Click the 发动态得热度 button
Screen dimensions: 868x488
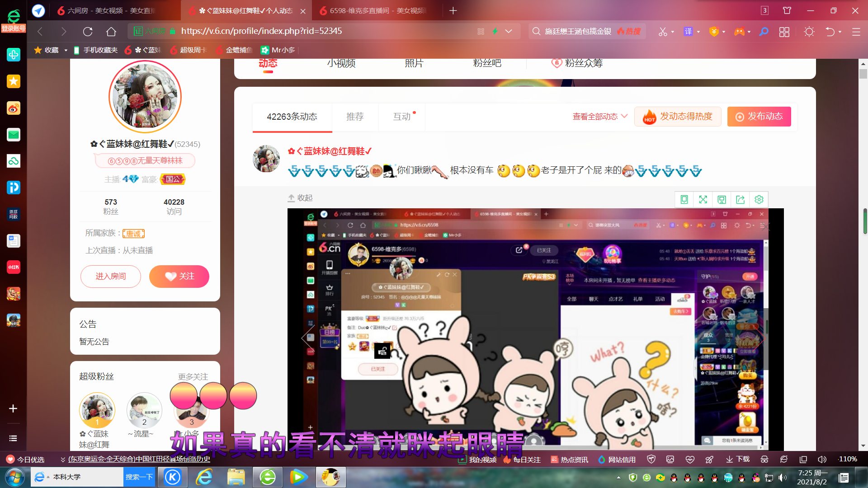click(x=678, y=117)
